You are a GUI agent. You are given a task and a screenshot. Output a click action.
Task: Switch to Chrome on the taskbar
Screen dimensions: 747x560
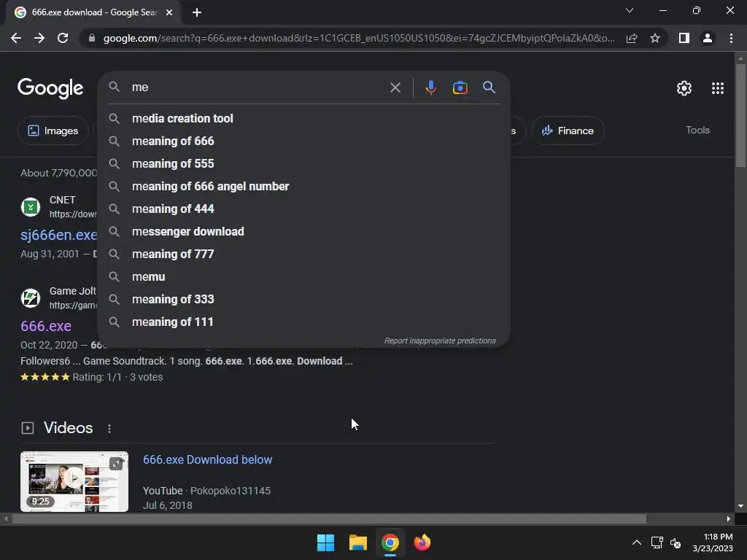390,542
